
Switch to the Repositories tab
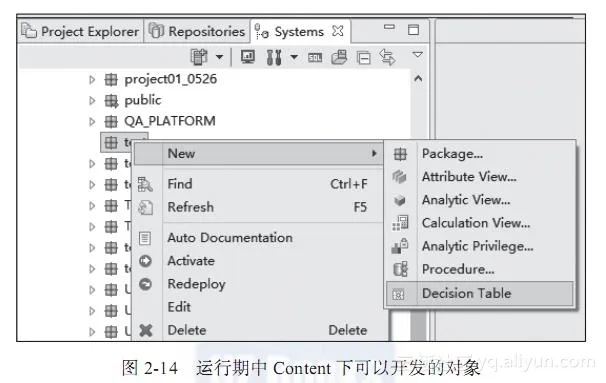click(x=197, y=31)
